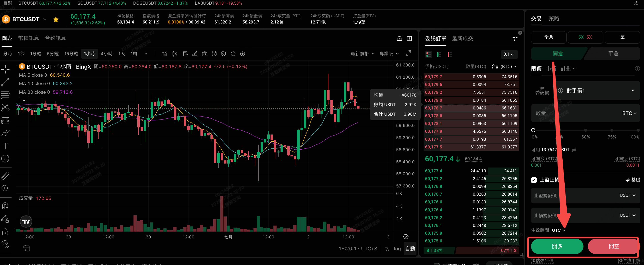Click the favorite star next to BTCUSDT
Viewport: 644px width, 265px height.
56,19
